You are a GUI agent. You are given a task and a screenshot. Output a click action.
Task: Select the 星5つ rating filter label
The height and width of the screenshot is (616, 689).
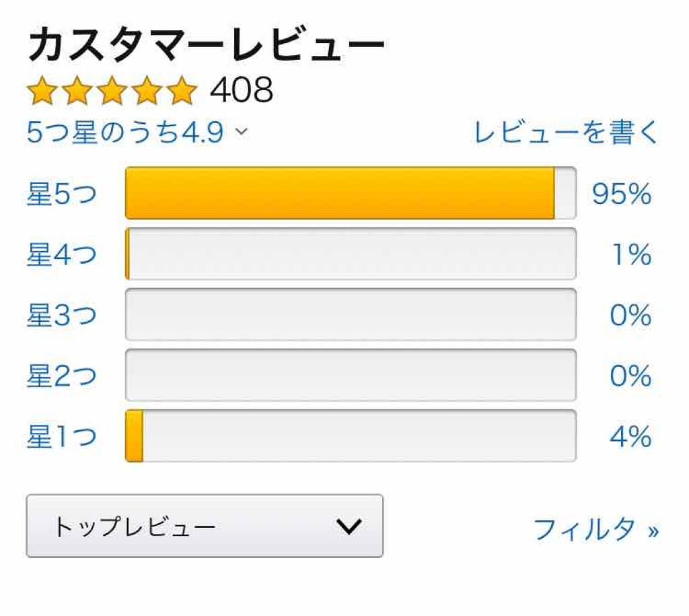click(61, 195)
